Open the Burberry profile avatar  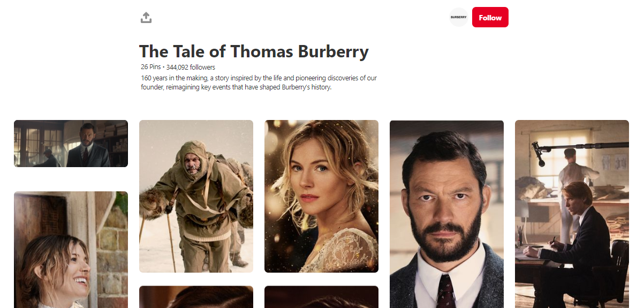point(459,17)
